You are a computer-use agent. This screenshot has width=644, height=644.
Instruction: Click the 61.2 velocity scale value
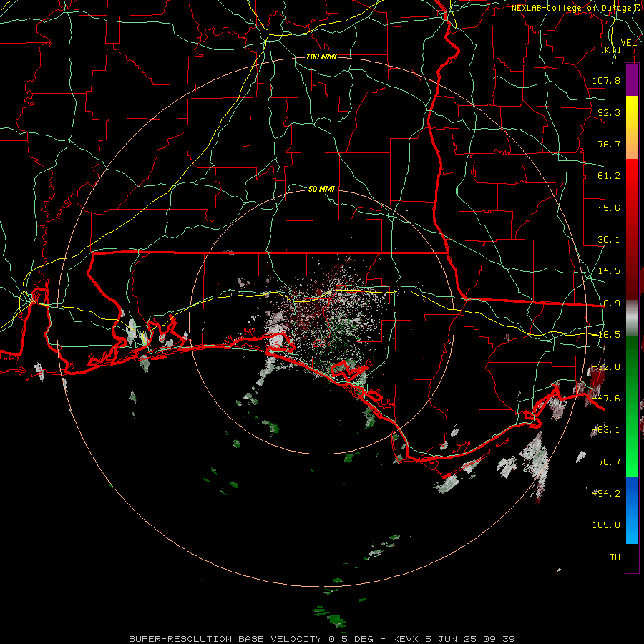pos(609,176)
